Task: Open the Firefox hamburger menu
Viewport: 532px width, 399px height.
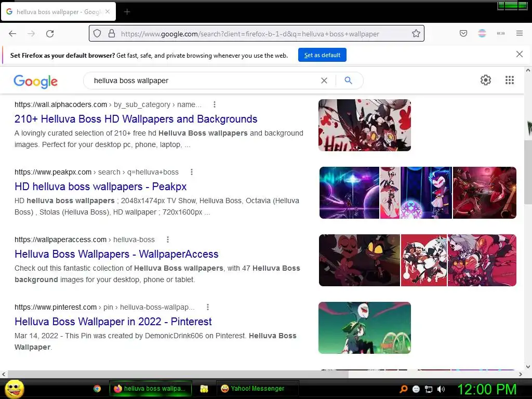Action: click(520, 33)
